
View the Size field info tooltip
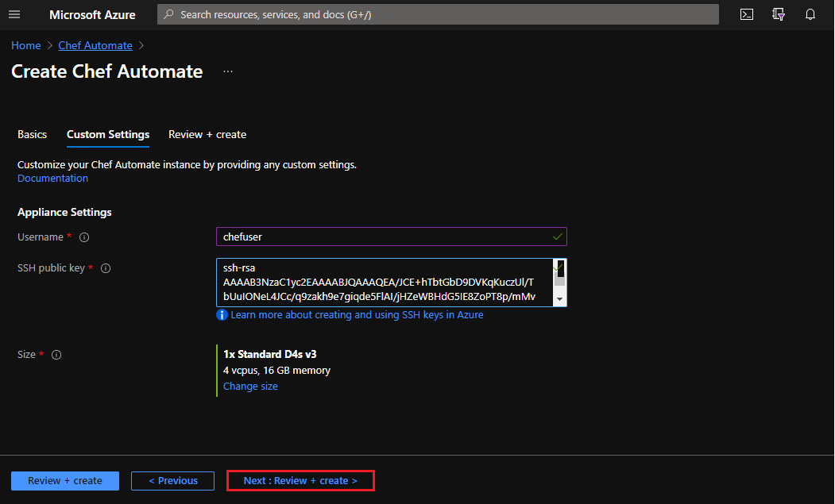coord(56,354)
